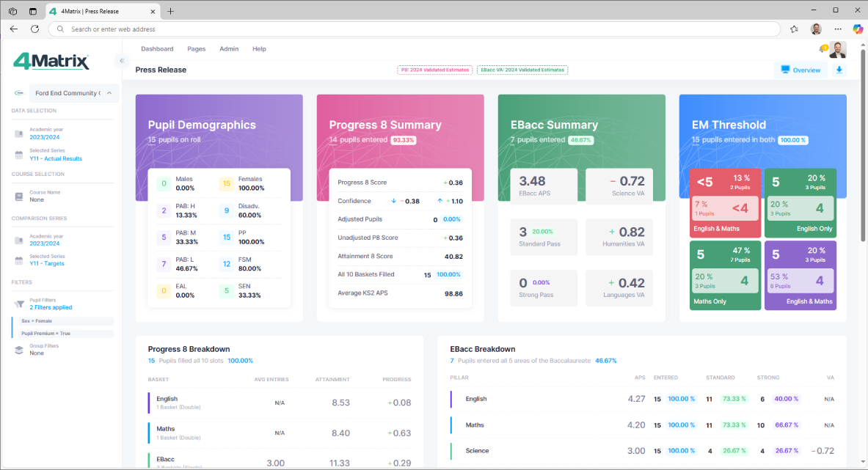The image size is (868, 470).
Task: Open the Admin menu
Action: pos(229,49)
